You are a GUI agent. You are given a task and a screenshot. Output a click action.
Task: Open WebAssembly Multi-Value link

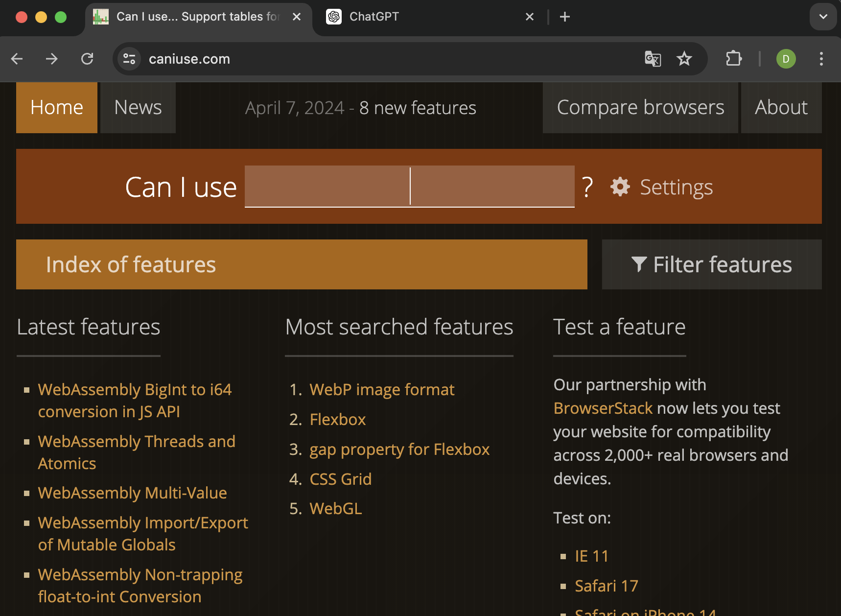pos(133,493)
